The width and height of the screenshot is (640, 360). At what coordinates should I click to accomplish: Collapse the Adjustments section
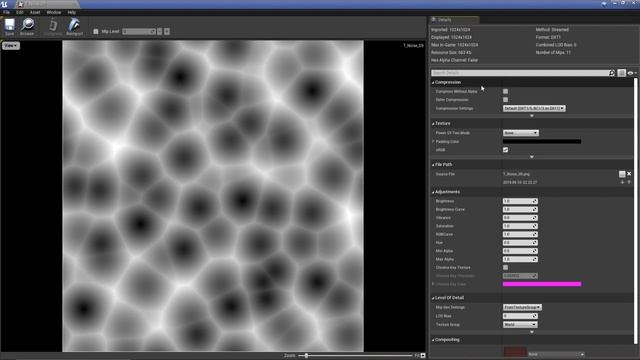pos(433,192)
